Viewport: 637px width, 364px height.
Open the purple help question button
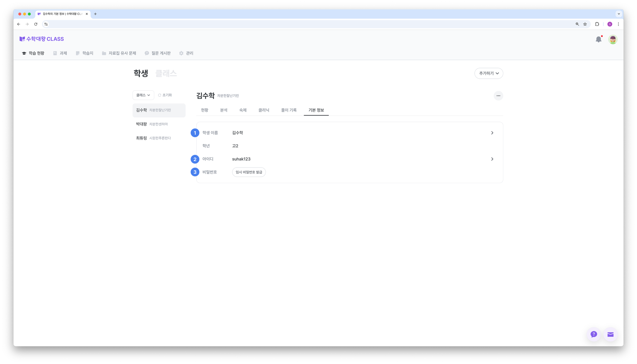(x=594, y=334)
